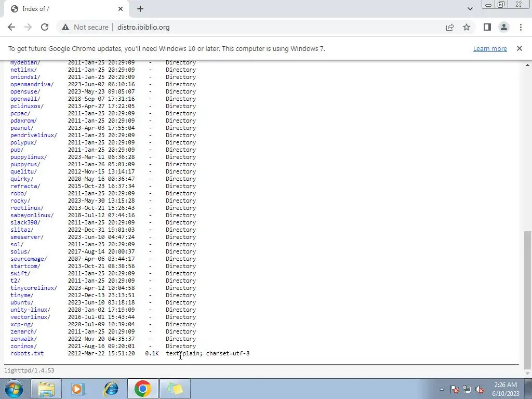Viewport: 532px width, 399px height.
Task: Click the timestamp 2023-Jun-10 03:18:18
Action: point(101,302)
